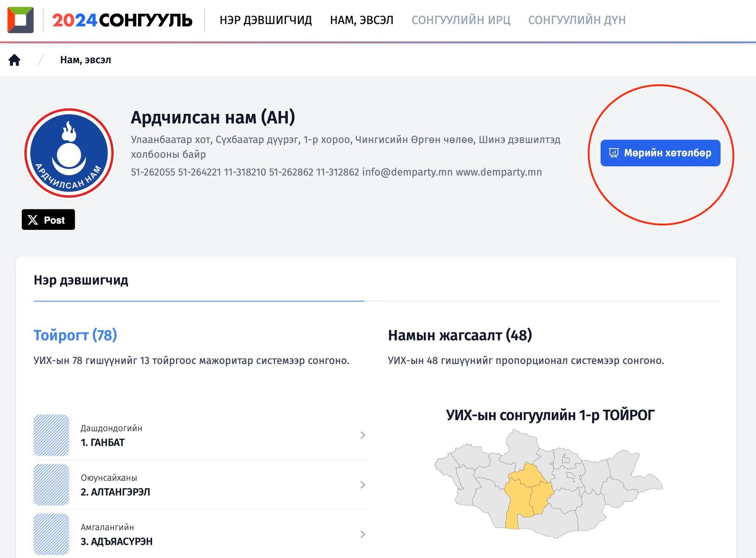
Task: Open the www.demparty.mn website link
Action: click(x=498, y=172)
